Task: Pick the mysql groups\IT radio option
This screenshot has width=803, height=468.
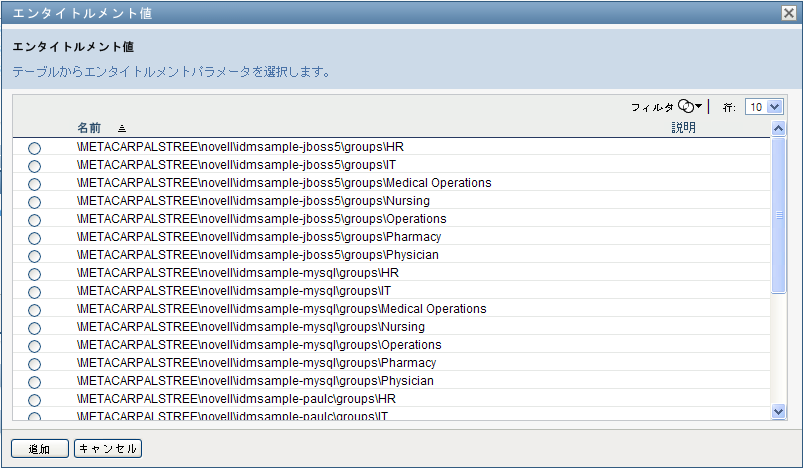Action: pyautogui.click(x=35, y=292)
